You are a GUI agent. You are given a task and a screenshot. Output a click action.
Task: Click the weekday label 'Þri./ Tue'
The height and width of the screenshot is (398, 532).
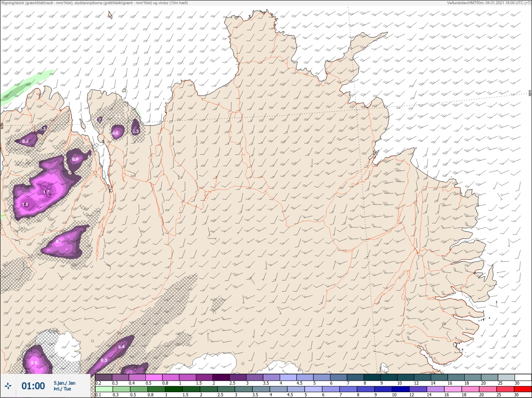point(62,389)
